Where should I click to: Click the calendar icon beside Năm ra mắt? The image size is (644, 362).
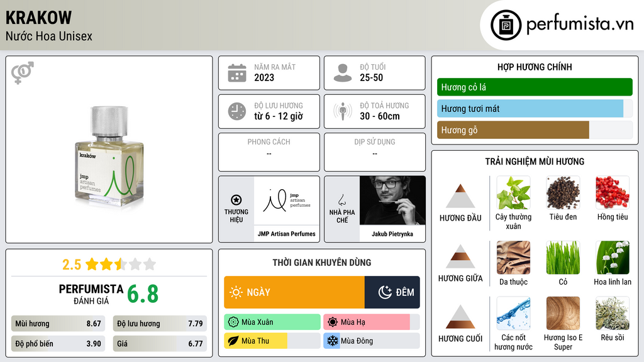(x=237, y=73)
